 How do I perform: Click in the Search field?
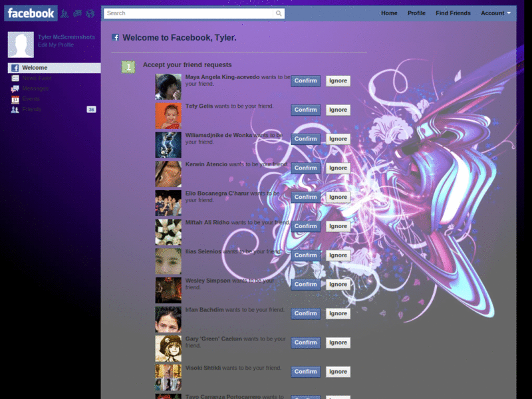pos(189,13)
